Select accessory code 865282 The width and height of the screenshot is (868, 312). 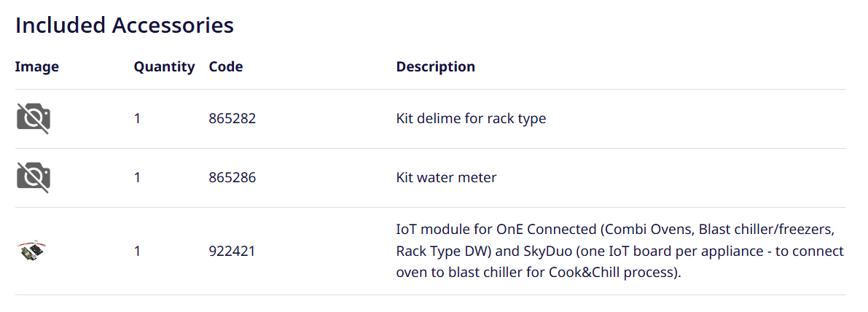click(232, 119)
